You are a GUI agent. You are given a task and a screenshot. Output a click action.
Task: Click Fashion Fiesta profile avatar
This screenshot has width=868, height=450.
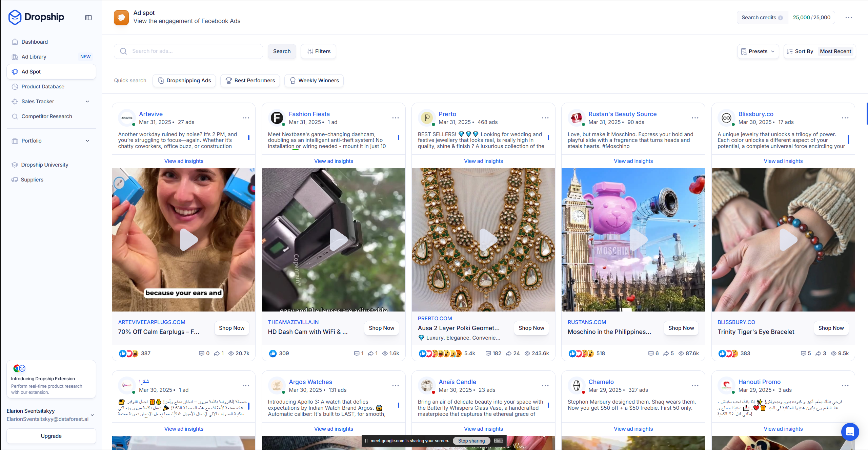click(277, 118)
